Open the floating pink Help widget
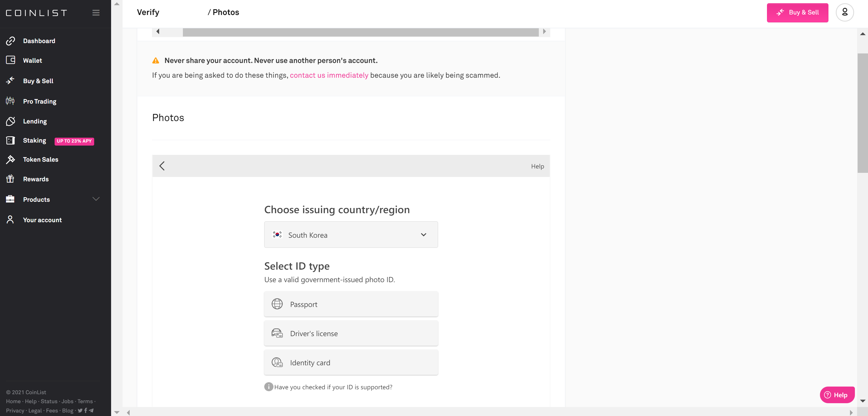 [x=837, y=395]
